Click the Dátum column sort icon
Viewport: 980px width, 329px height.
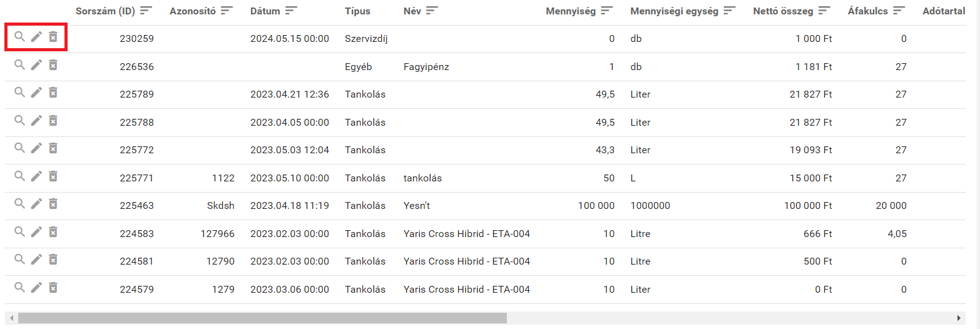click(291, 11)
